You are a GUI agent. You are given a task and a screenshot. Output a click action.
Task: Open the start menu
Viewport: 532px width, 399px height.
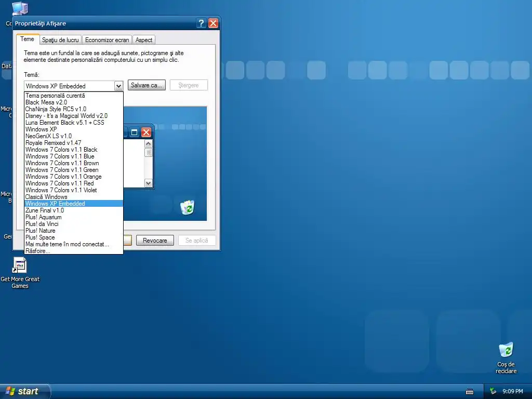pyautogui.click(x=24, y=391)
